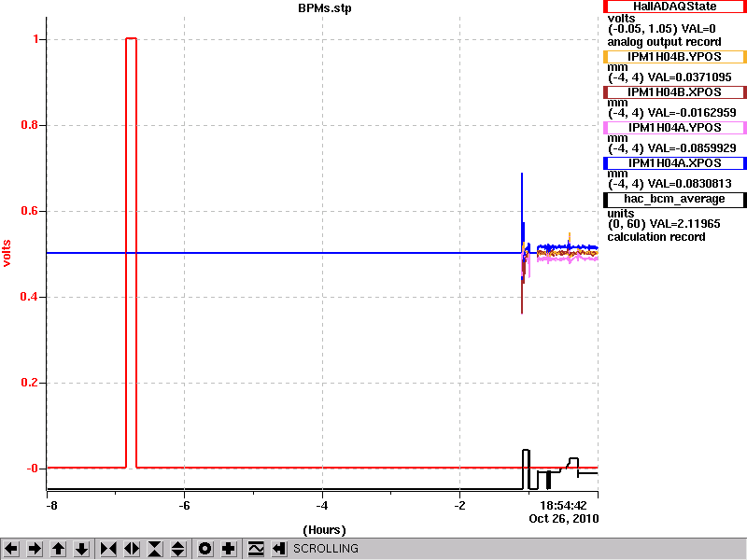Select the HallADAQState curve in the legend
The image size is (747, 560).
pos(674,7)
